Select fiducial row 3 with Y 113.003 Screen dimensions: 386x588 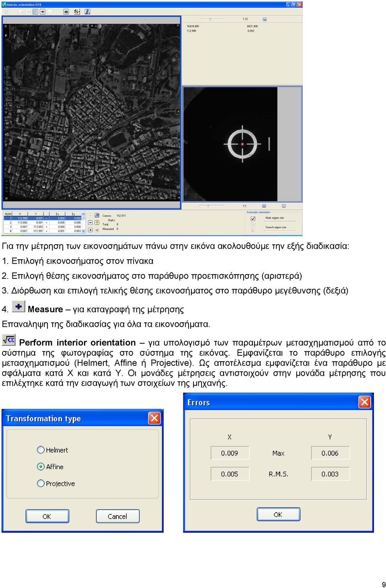[x=42, y=227]
